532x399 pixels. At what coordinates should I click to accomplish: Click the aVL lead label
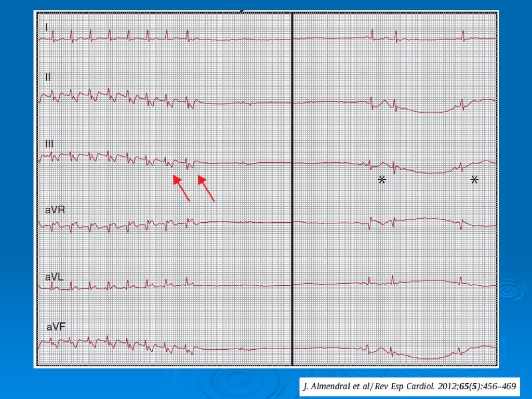(54, 277)
